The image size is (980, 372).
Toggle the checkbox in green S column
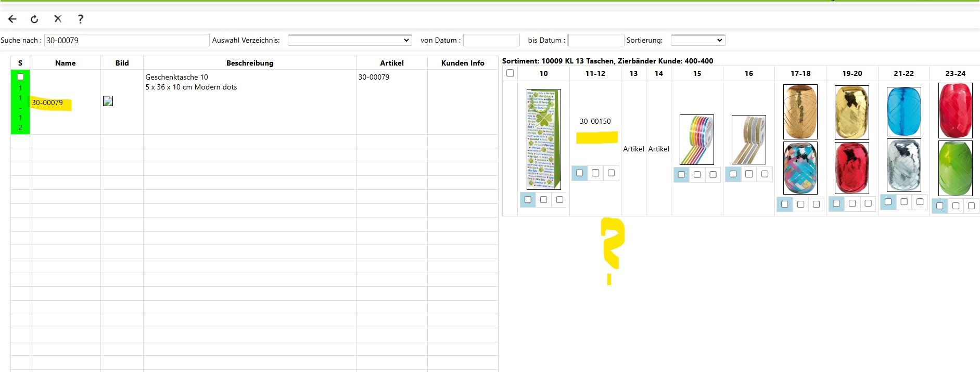(x=20, y=77)
